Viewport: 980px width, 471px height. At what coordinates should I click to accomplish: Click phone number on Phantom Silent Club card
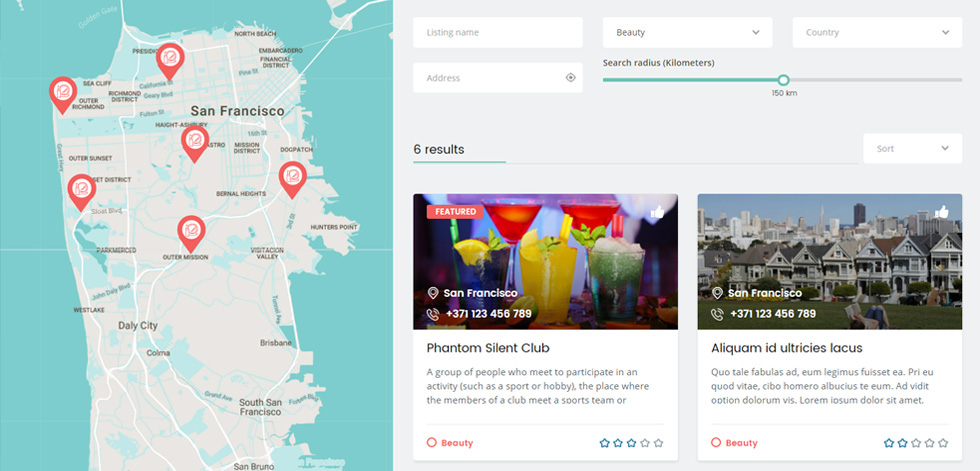pyautogui.click(x=489, y=314)
